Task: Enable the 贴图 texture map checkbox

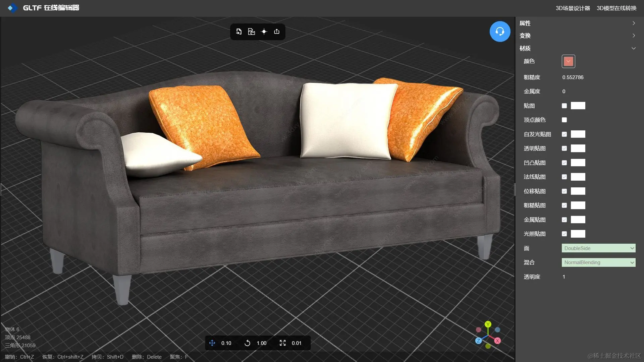Action: [x=564, y=106]
